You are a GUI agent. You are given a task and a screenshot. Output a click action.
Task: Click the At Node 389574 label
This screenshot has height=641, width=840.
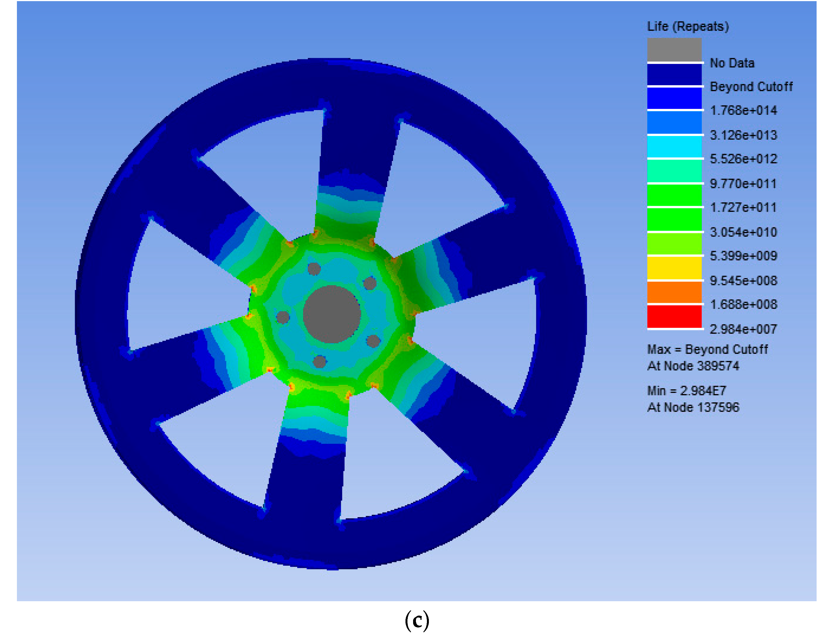pyautogui.click(x=693, y=366)
